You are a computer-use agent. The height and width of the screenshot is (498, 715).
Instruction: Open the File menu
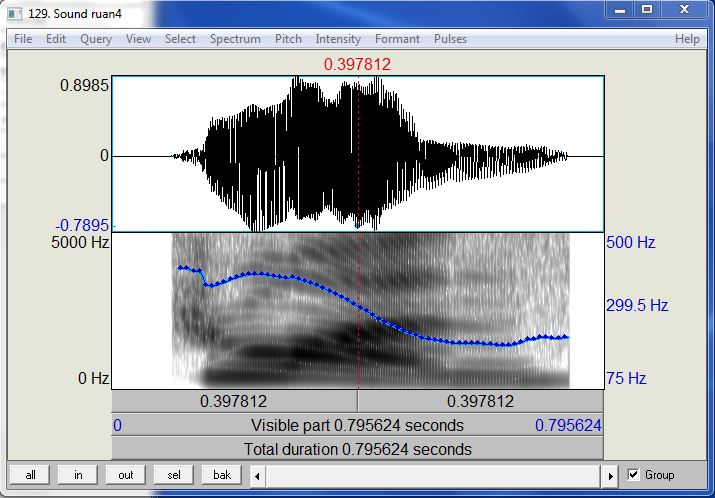[x=23, y=39]
